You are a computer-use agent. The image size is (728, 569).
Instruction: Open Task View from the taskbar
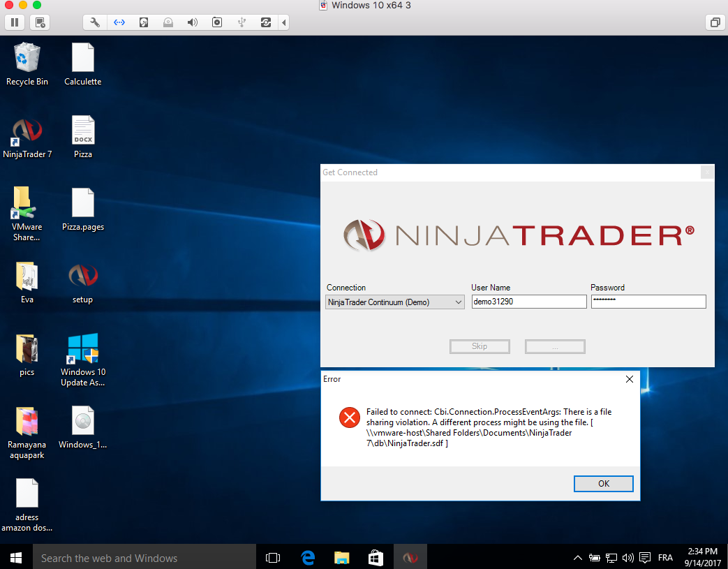pyautogui.click(x=273, y=557)
